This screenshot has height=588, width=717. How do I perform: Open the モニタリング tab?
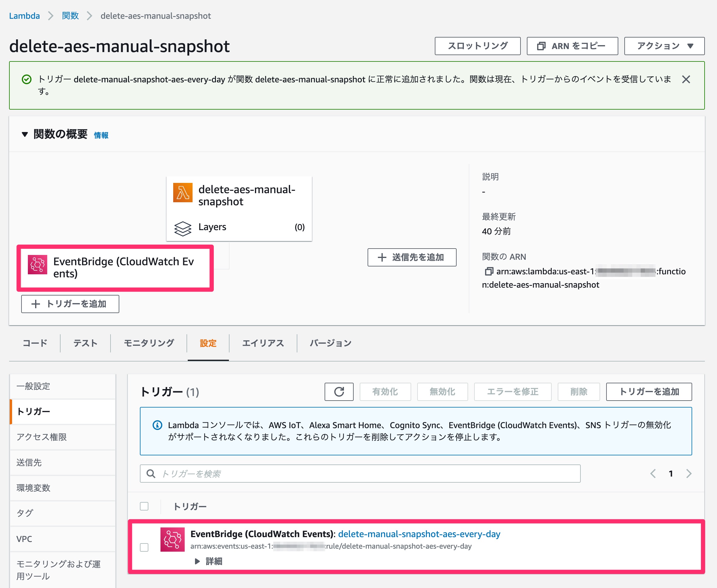click(149, 343)
